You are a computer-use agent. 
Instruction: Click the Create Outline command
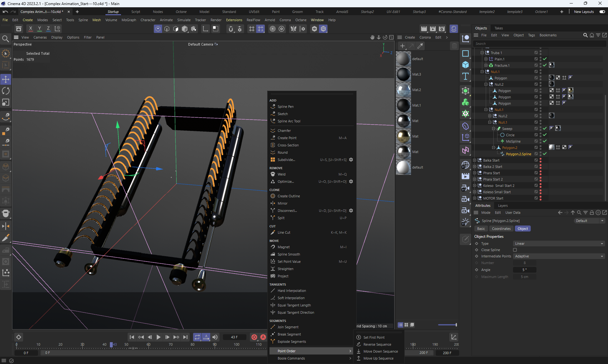pos(288,196)
